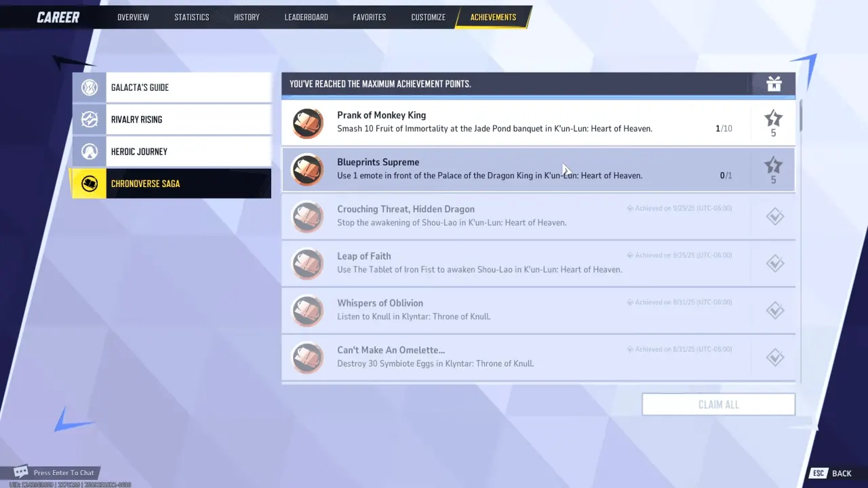Switch to the Overview tab
Viewport: 868px width, 488px height.
click(133, 17)
